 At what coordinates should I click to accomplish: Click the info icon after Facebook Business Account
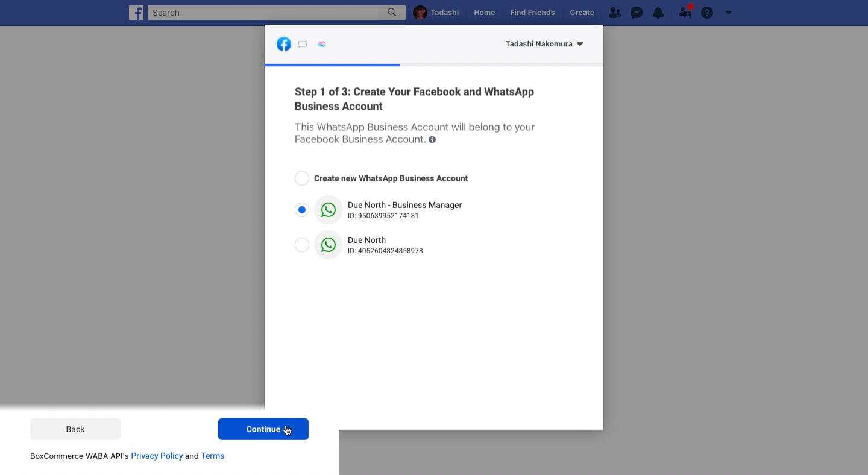[432, 140]
